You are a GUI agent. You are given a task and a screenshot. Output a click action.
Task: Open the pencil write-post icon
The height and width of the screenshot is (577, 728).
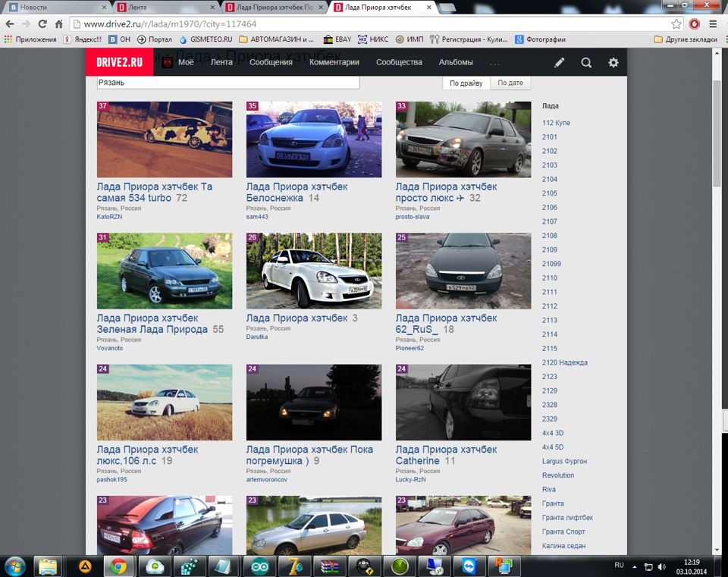pos(559,63)
